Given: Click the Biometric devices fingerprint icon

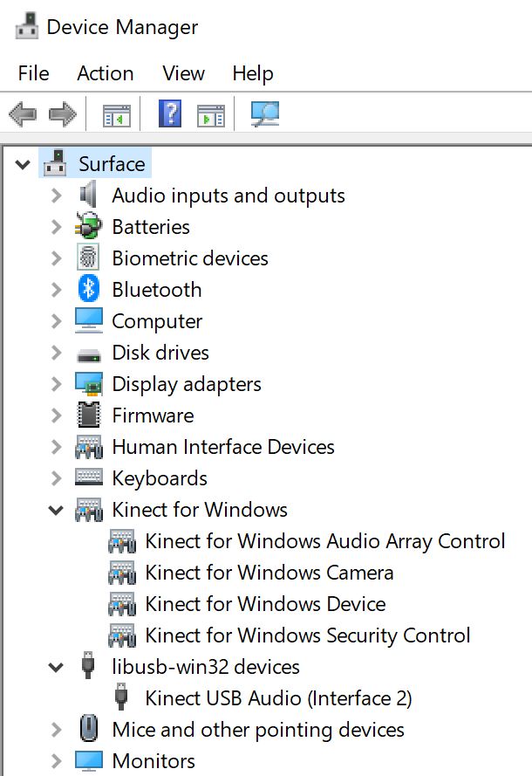Looking at the screenshot, I should pos(89,258).
